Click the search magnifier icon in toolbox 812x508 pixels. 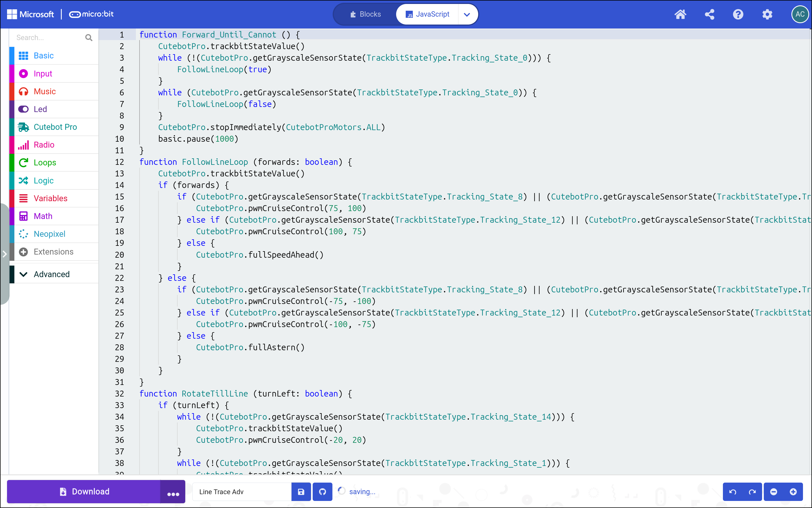click(89, 38)
